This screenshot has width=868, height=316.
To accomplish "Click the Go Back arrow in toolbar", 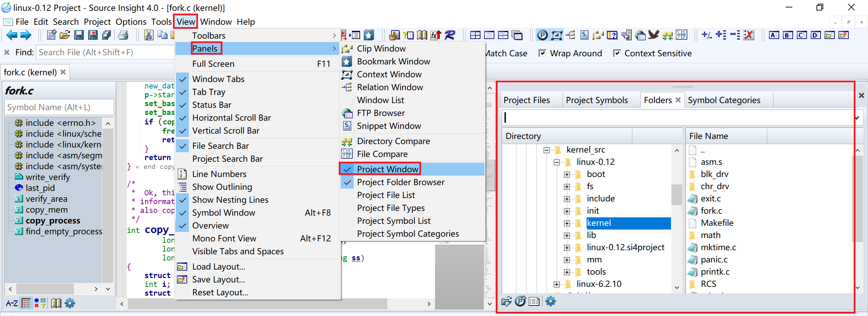I will 12,35.
